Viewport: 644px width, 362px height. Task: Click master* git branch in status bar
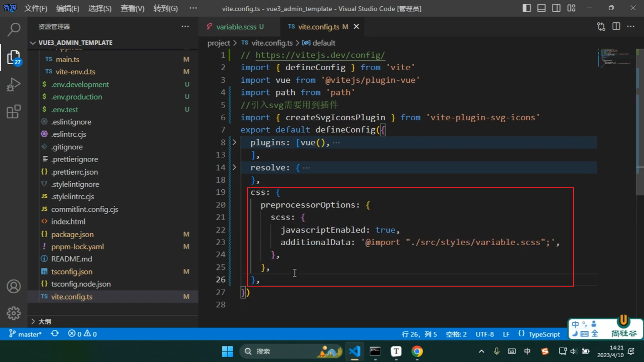25,334
